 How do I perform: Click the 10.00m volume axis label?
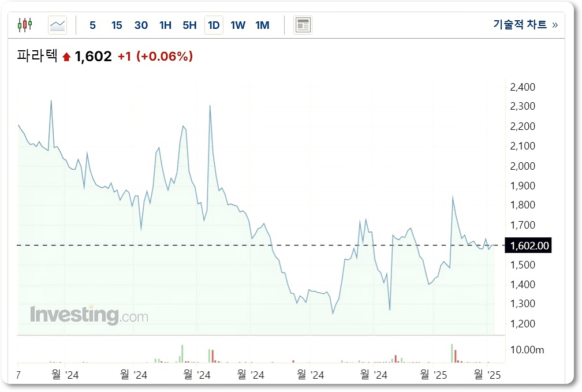pyautogui.click(x=527, y=350)
